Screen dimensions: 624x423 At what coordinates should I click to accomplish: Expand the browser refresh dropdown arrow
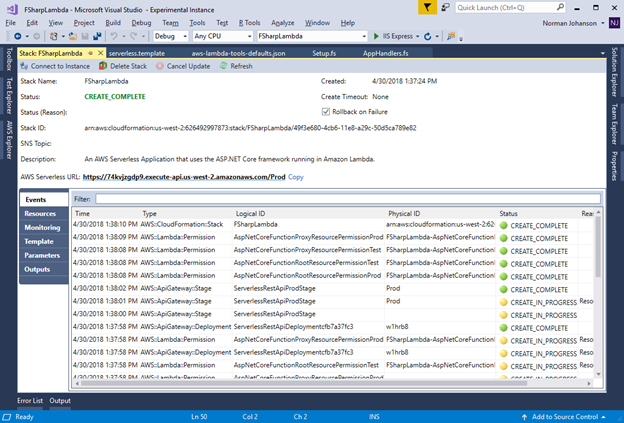click(437, 37)
